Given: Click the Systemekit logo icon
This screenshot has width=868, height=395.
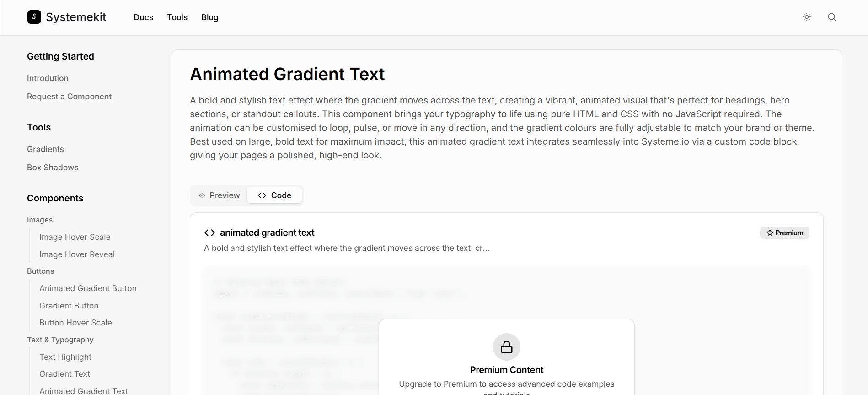Looking at the screenshot, I should pyautogui.click(x=34, y=17).
